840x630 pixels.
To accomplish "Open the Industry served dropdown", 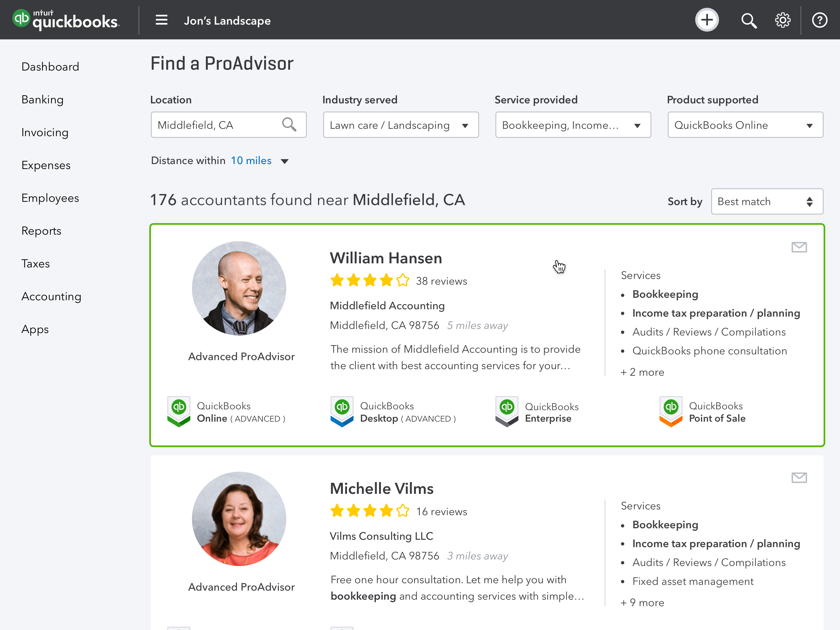I will click(401, 125).
